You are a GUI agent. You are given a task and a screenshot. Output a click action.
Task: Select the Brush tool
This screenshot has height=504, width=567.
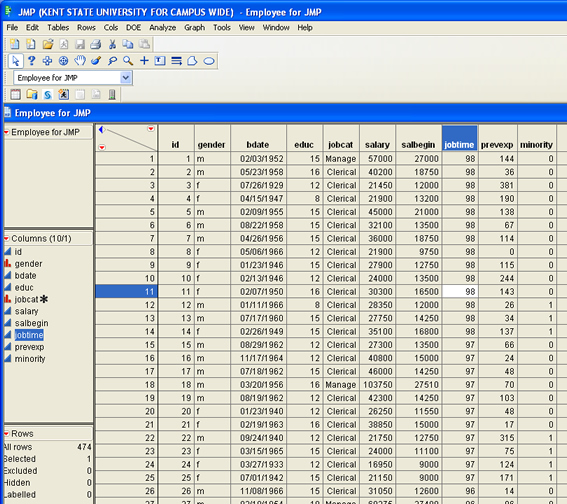pos(96,61)
